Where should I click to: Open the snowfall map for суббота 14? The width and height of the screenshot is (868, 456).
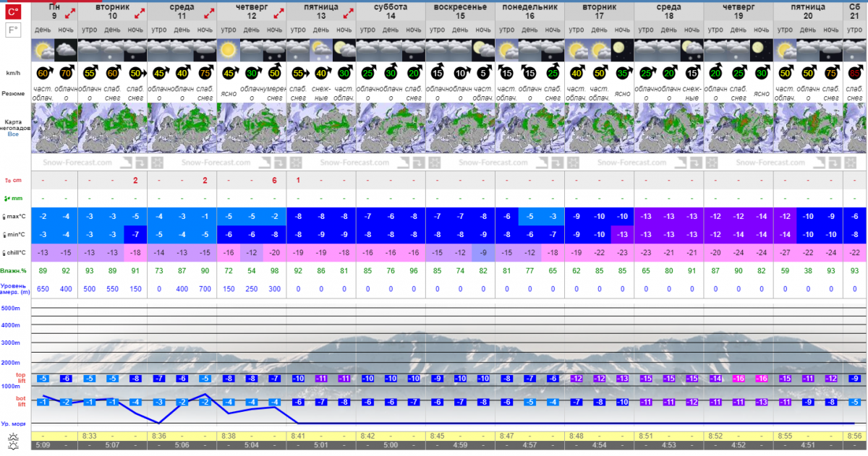pyautogui.click(x=391, y=127)
